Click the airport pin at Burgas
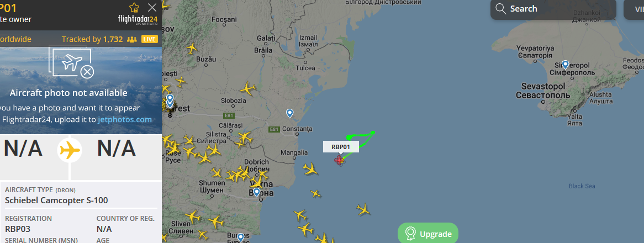This screenshot has height=243, width=644. click(241, 237)
